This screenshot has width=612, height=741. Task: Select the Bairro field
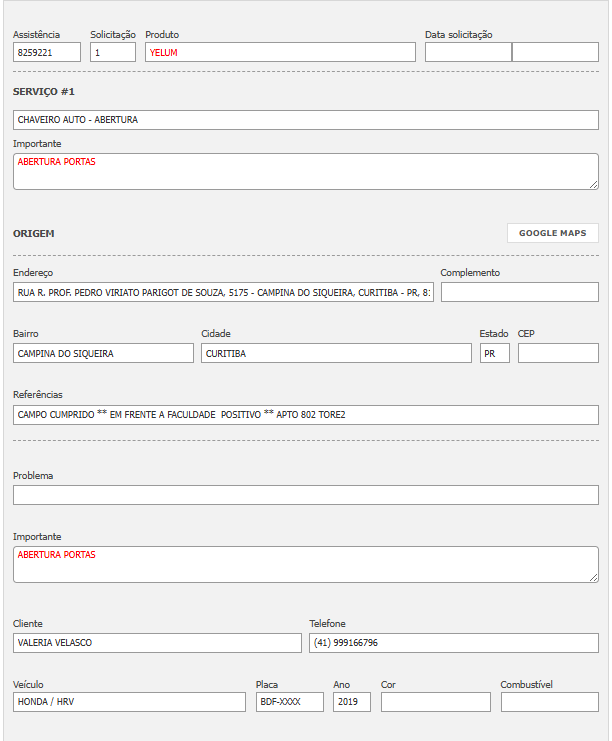point(103,353)
